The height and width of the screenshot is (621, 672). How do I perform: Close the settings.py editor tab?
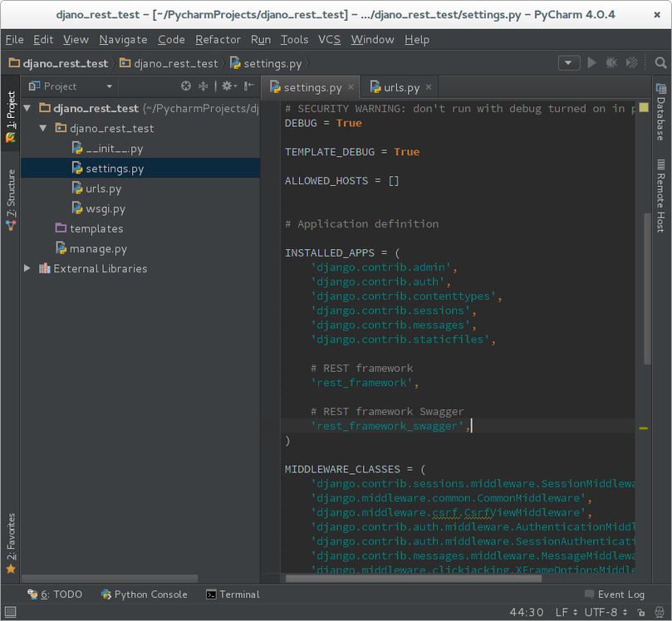pos(351,87)
